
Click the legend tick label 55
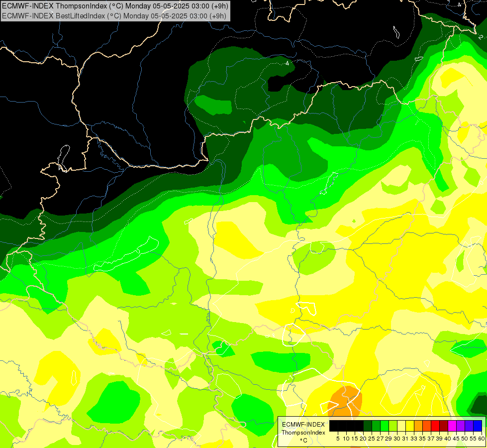473,439
